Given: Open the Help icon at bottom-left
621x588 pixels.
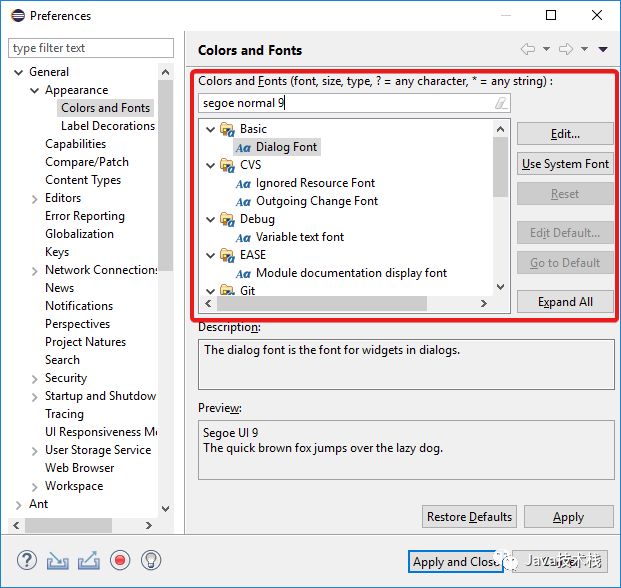Looking at the screenshot, I should pos(27,560).
